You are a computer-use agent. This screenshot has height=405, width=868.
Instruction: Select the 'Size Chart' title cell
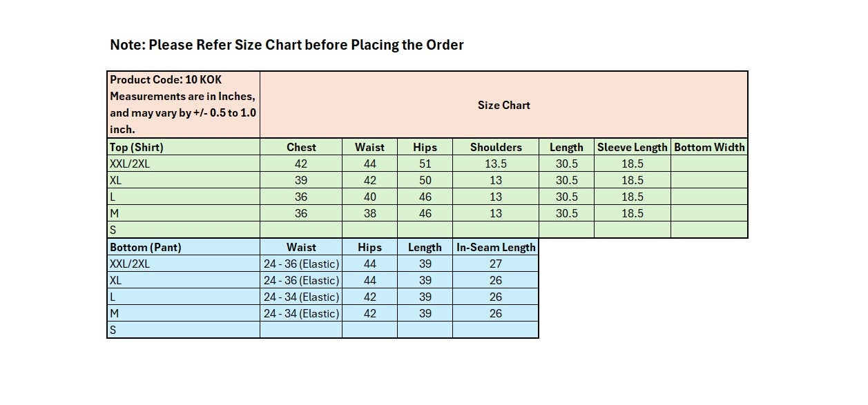click(503, 105)
